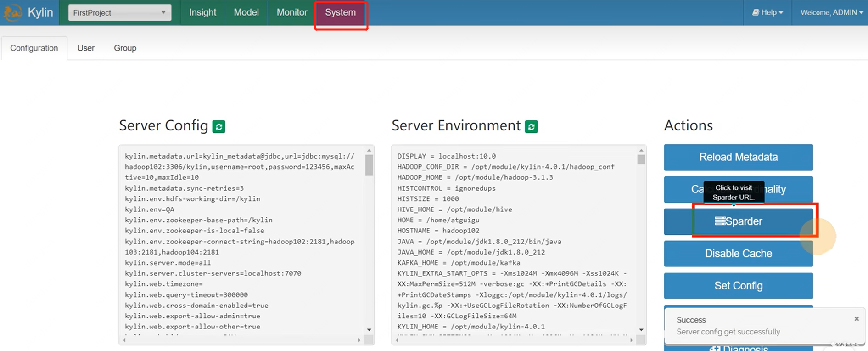Switch to the Group tab

pos(125,48)
